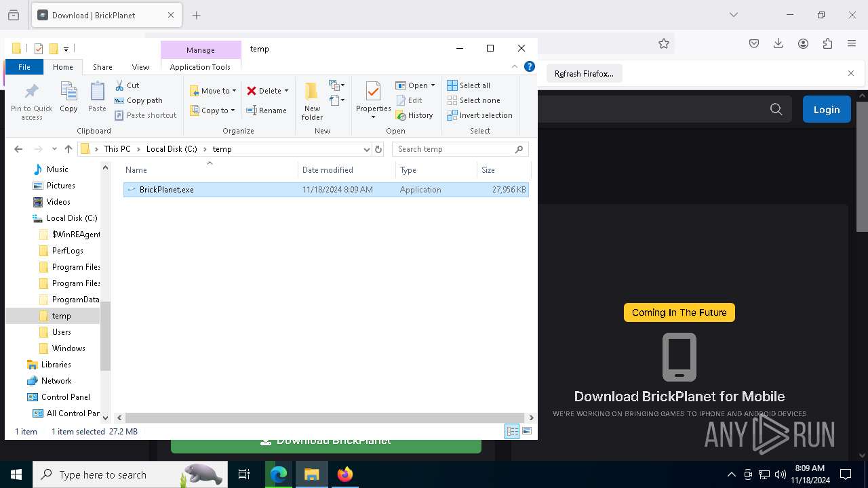Click Pin to Quick access icon
The height and width of the screenshot is (488, 868).
(x=31, y=102)
